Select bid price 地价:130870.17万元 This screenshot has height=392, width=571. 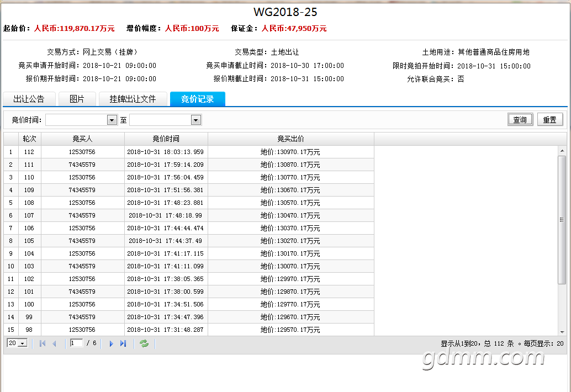pyautogui.click(x=290, y=165)
